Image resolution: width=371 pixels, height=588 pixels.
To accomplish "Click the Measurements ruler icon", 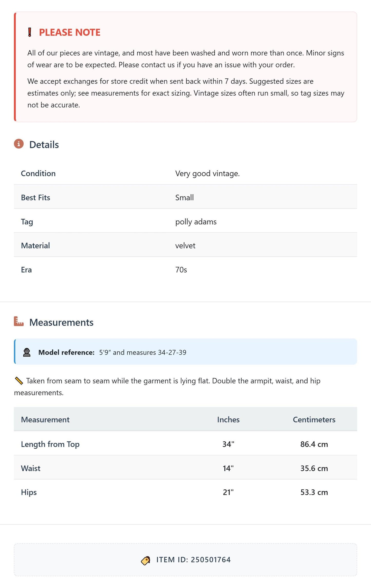I will [19, 321].
